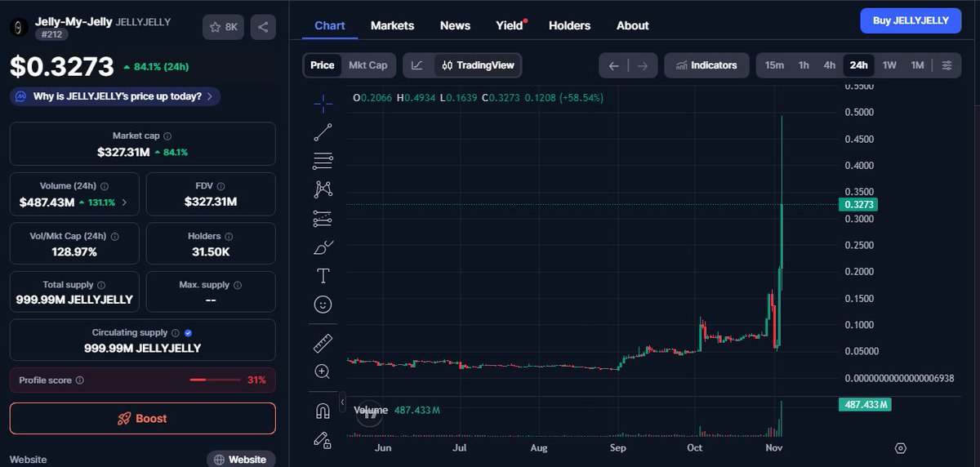
Task: Lock all drawing tools
Action: 323,440
